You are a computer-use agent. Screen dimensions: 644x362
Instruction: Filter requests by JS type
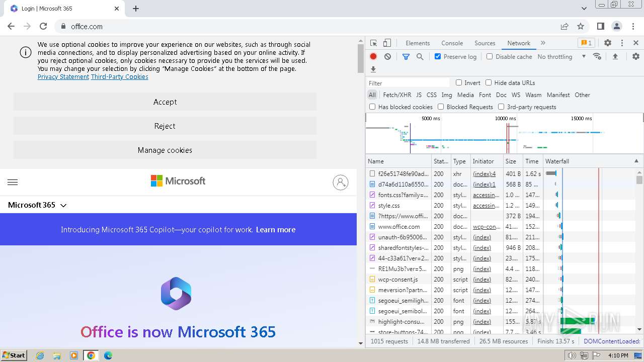pyautogui.click(x=419, y=95)
